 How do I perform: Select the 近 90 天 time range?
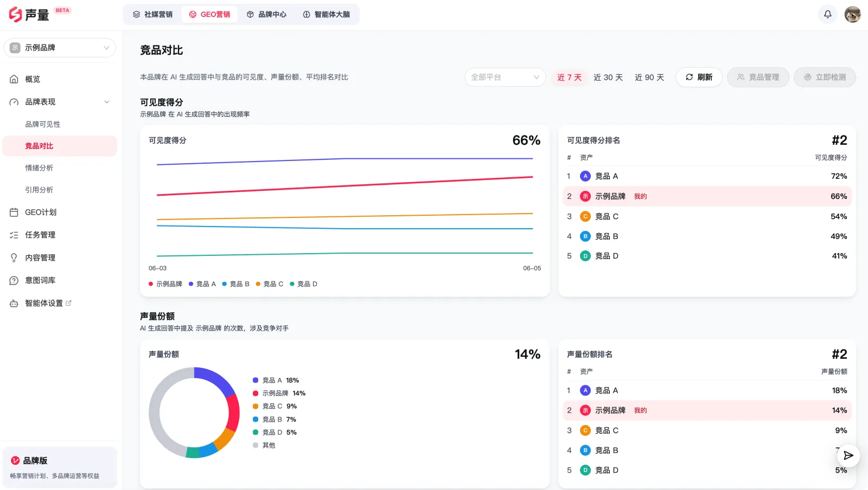point(649,78)
